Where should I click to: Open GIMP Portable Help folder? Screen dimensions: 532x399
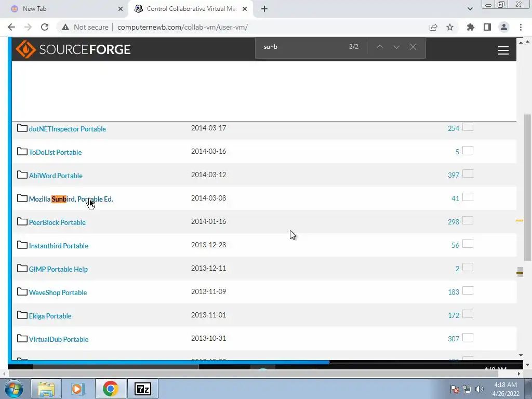[58, 270]
